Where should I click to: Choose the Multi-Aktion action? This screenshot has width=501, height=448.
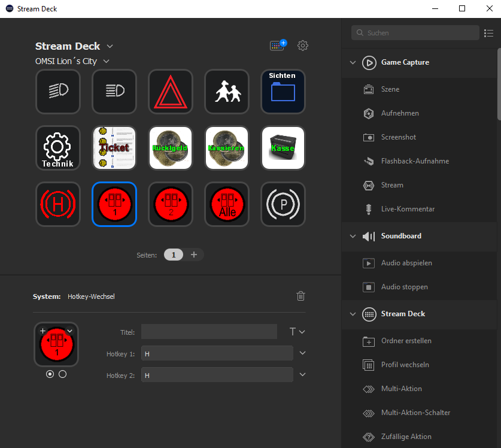click(x=401, y=389)
